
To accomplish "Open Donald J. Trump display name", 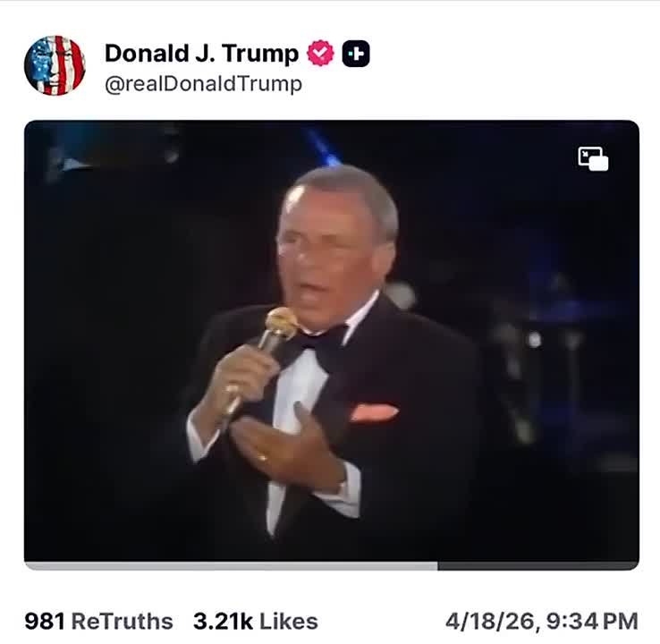I will tap(201, 54).
